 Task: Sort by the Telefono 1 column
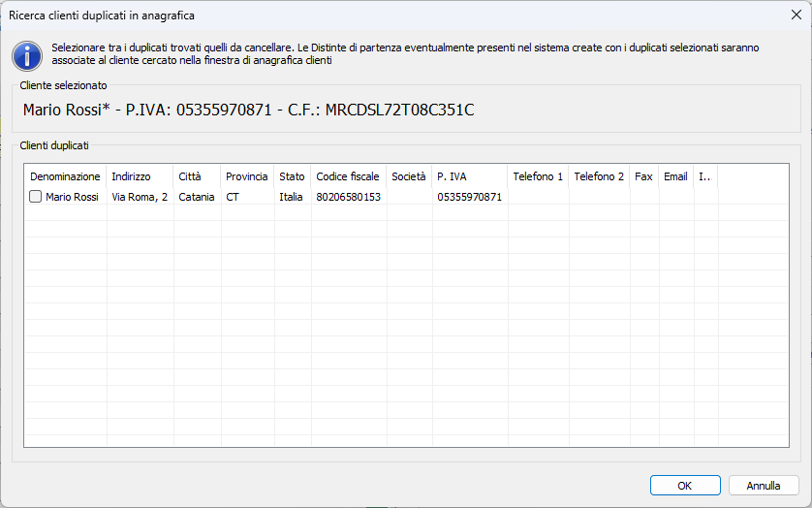[538, 176]
